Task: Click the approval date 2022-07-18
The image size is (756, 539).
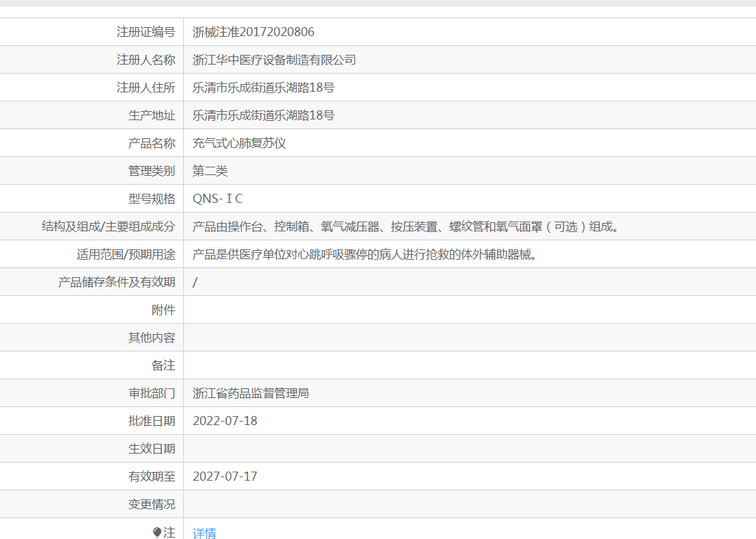Action: [x=225, y=421]
